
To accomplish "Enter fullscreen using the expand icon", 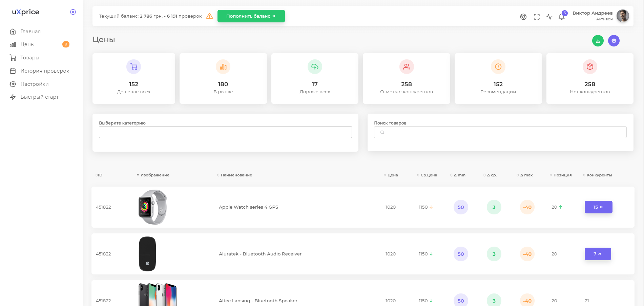I will [x=537, y=16].
